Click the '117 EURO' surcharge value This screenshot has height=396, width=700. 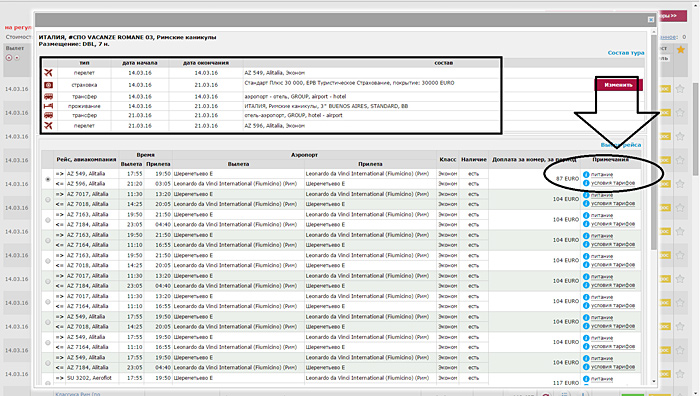click(566, 383)
